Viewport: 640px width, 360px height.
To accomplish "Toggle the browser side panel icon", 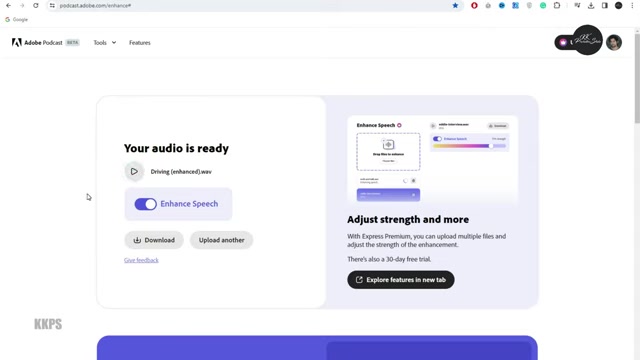I will point(605,6).
